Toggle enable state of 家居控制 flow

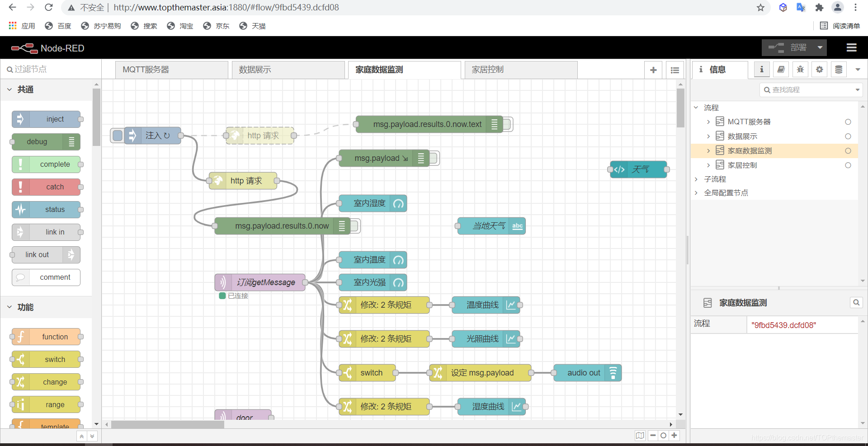pyautogui.click(x=848, y=165)
